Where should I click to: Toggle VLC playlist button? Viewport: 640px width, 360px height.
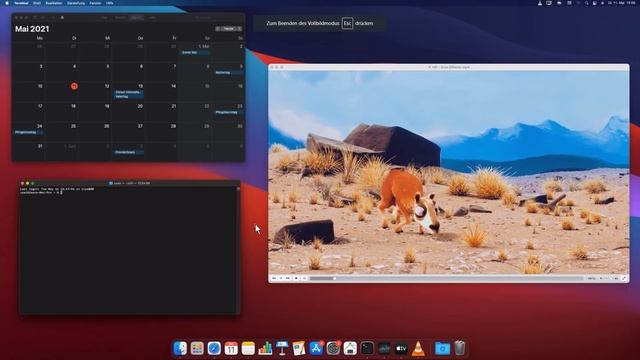(304, 278)
